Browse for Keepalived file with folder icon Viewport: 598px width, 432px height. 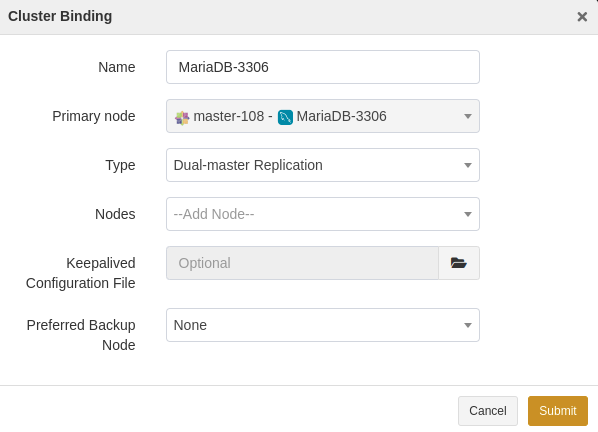click(459, 263)
